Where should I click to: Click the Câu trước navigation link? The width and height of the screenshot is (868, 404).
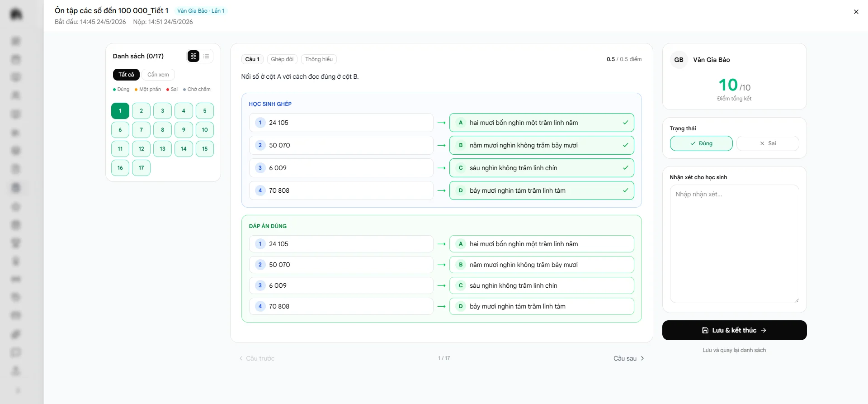point(257,358)
